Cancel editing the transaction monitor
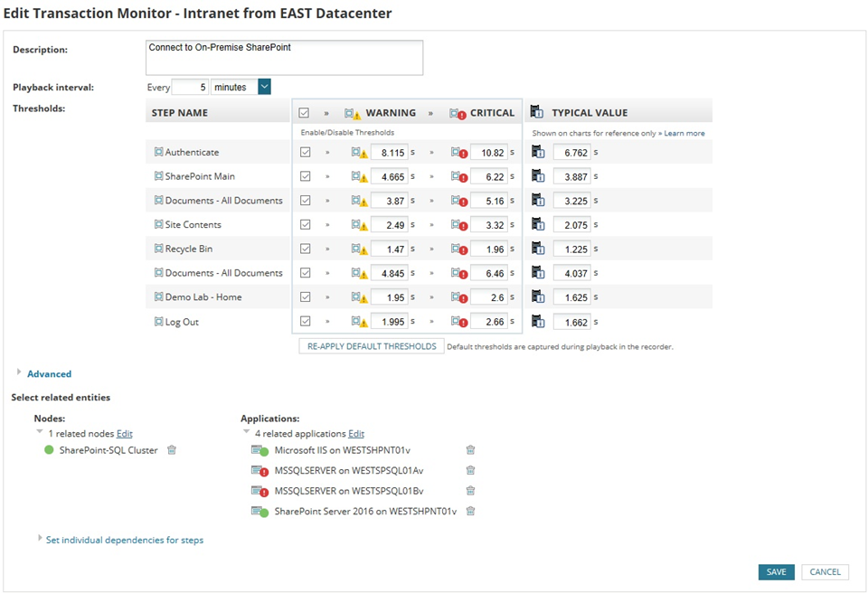Image resolution: width=868 pixels, height=593 pixels. [x=825, y=572]
